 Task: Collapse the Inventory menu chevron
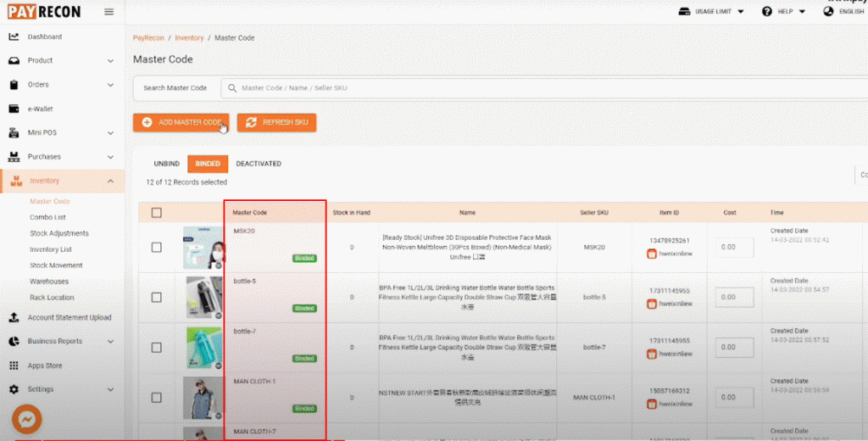coord(110,181)
